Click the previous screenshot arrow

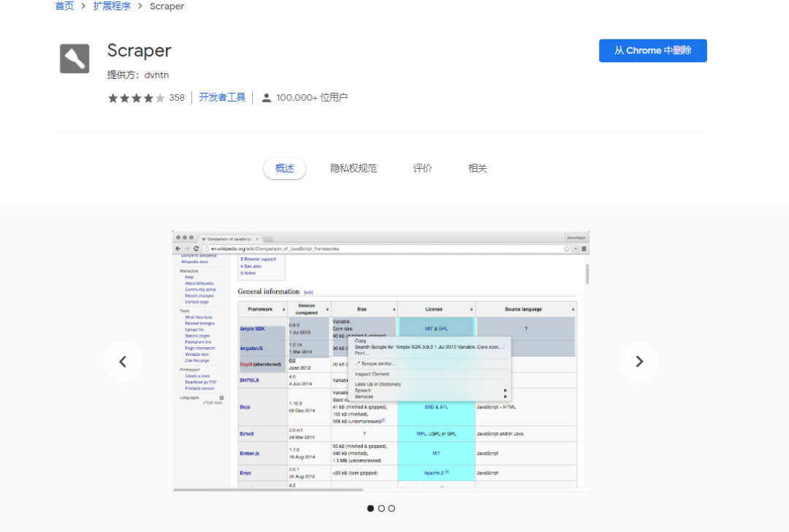coord(123,361)
